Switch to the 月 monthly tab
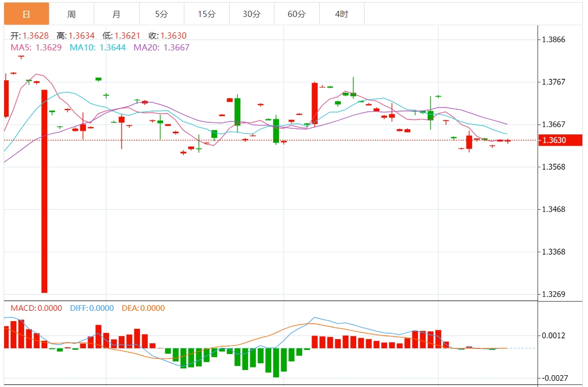This screenshot has width=588, height=387. [117, 14]
